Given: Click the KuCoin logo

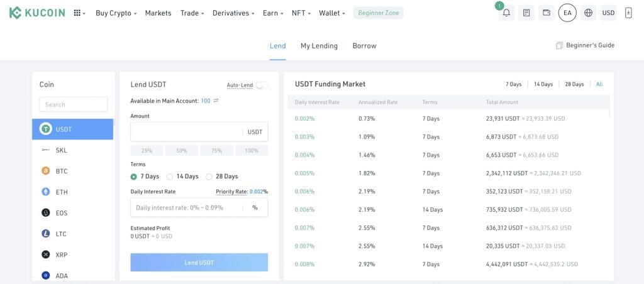Looking at the screenshot, I should [37, 13].
